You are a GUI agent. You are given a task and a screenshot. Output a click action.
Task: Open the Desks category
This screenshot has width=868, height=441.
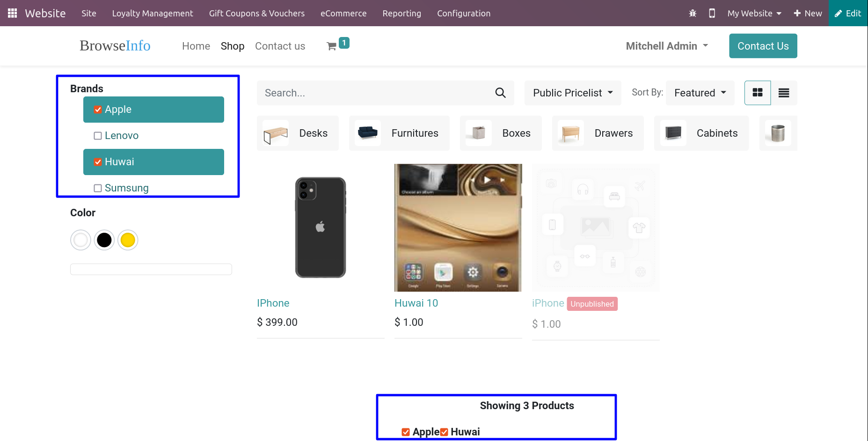click(298, 133)
